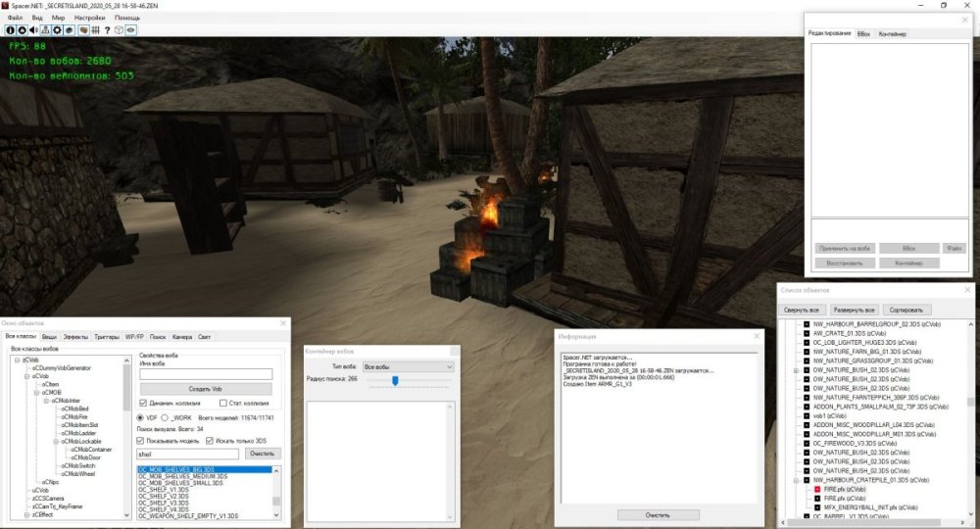Viewport: 980px width, 529px height.
Task: Click the wireframe cube toolbar icon
Action: (x=119, y=30)
